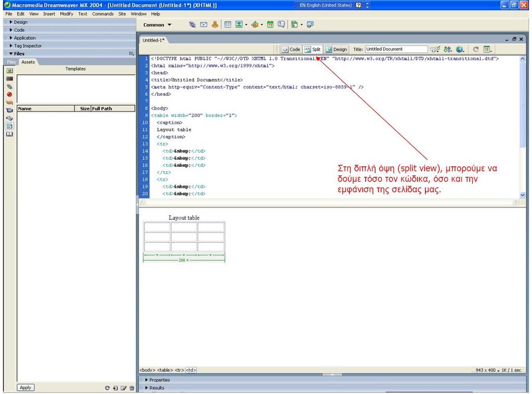Screen dimensions: 532x394
Task: Switch to Design view
Action: [x=336, y=49]
